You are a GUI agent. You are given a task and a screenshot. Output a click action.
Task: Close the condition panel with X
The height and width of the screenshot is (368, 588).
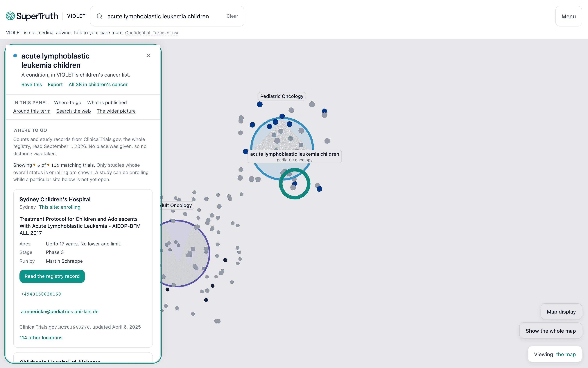tap(148, 56)
